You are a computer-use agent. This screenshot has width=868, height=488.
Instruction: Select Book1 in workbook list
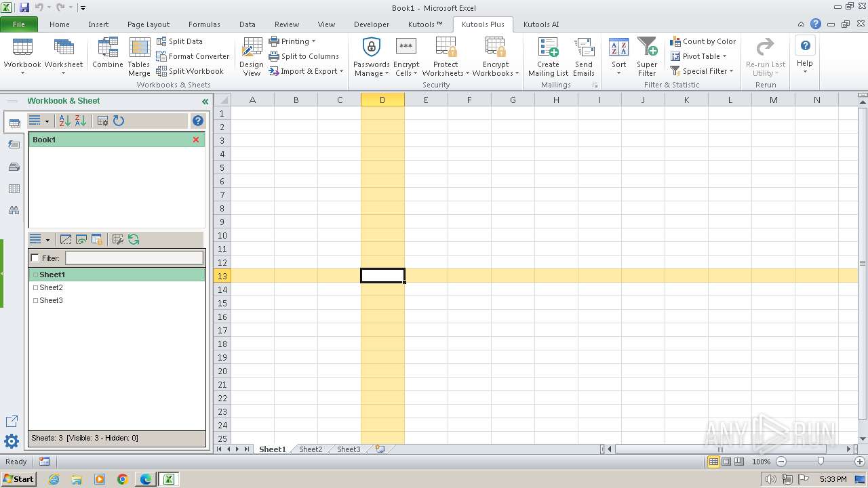pyautogui.click(x=117, y=140)
